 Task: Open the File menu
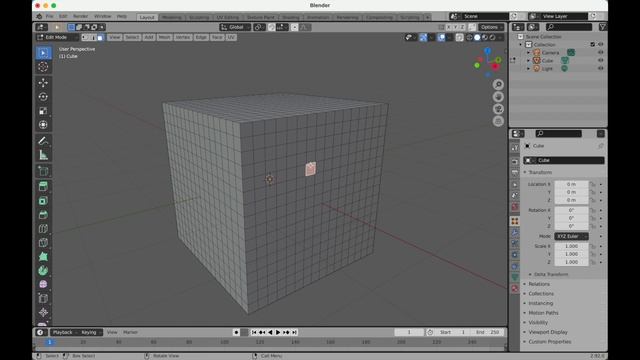pyautogui.click(x=49, y=16)
